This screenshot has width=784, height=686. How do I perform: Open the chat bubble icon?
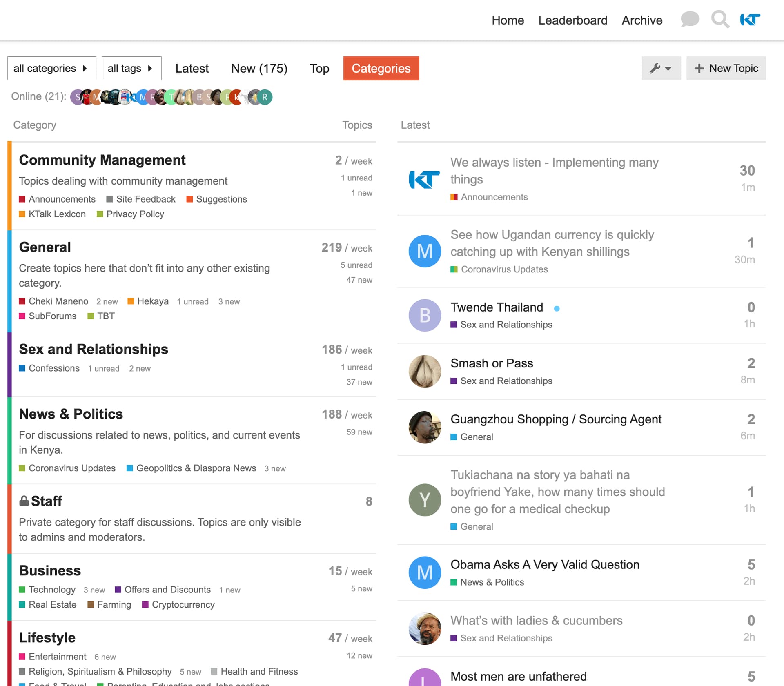tap(690, 19)
